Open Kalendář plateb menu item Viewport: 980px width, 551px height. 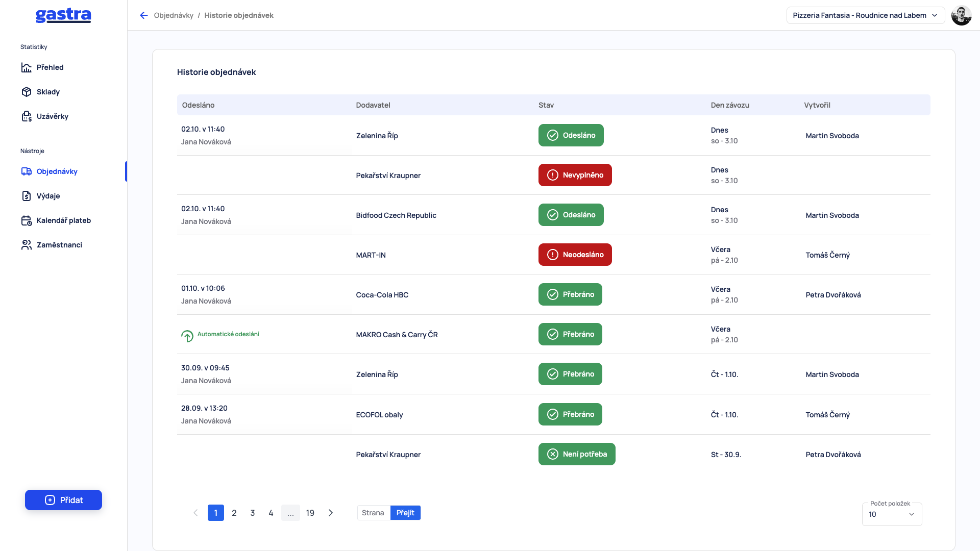(63, 220)
